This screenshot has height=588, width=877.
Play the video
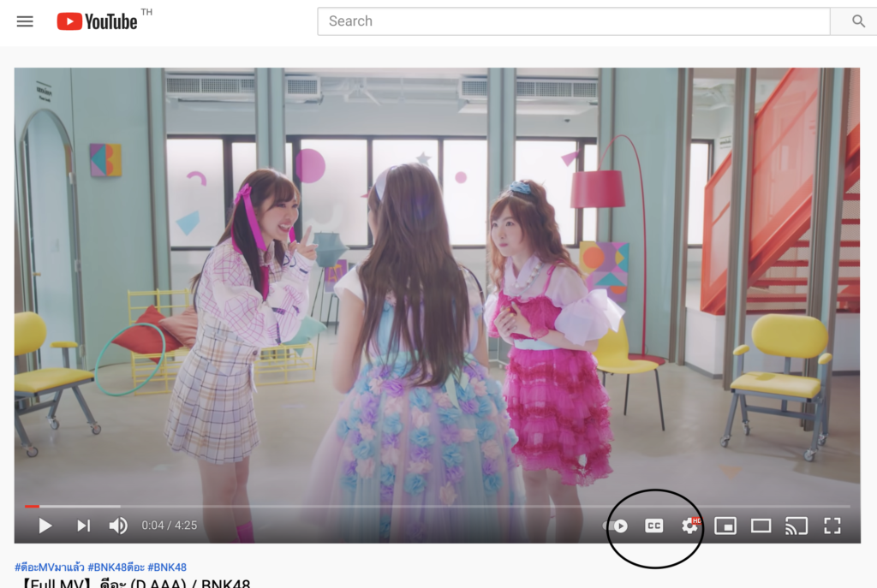(x=45, y=526)
